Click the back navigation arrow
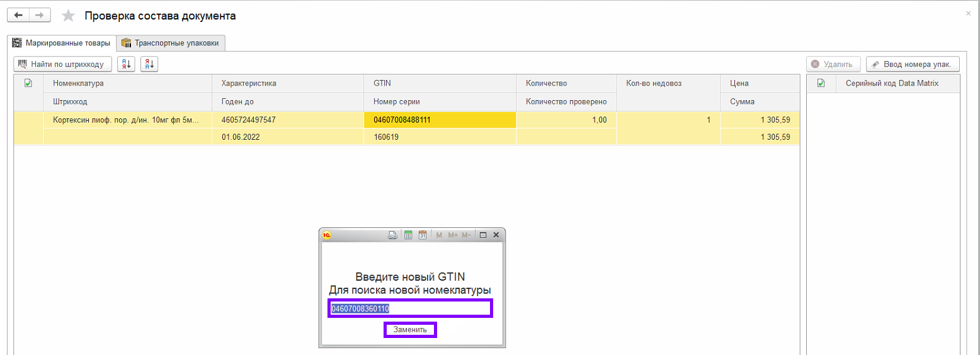Screen dimensions: 980x355 (x=18, y=15)
